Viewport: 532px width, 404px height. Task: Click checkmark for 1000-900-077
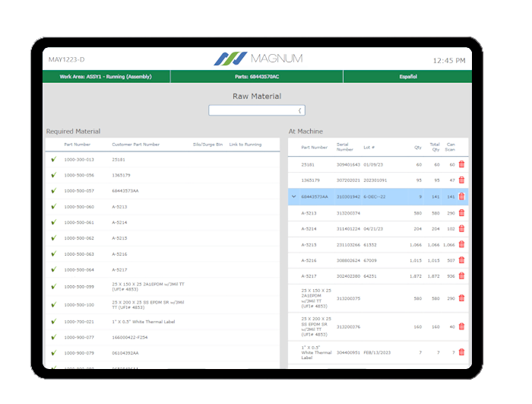click(x=54, y=337)
